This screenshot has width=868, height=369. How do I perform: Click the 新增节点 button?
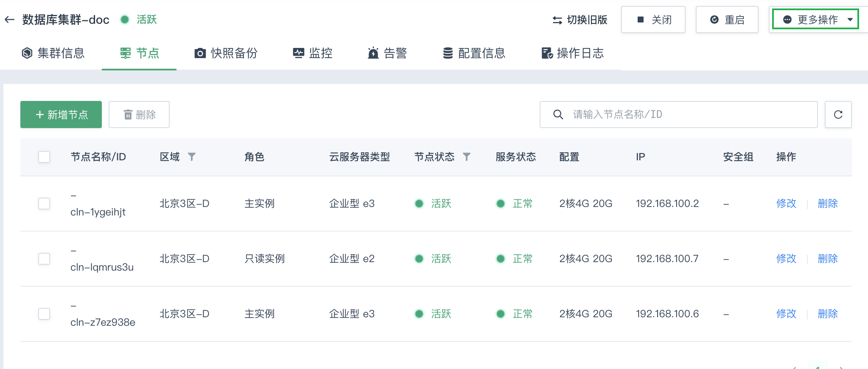[61, 115]
